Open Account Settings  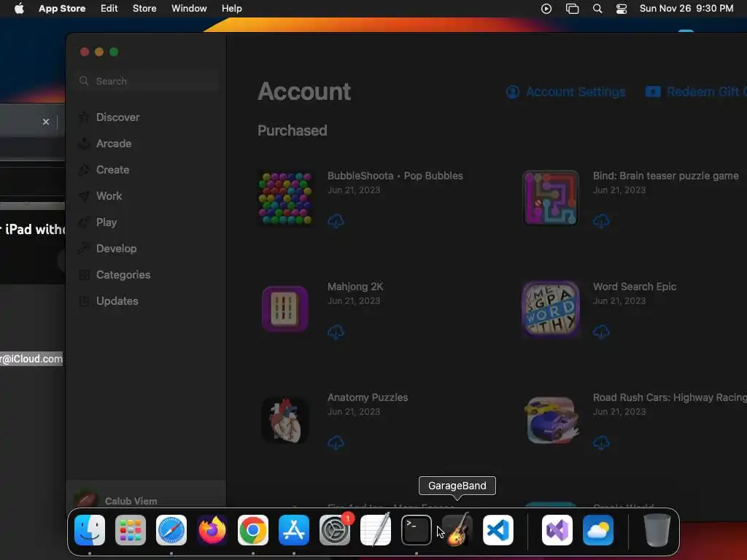tap(565, 92)
